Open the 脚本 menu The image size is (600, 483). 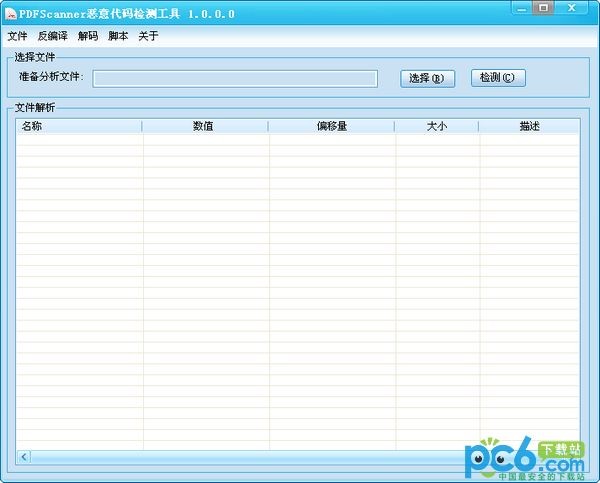coord(118,36)
